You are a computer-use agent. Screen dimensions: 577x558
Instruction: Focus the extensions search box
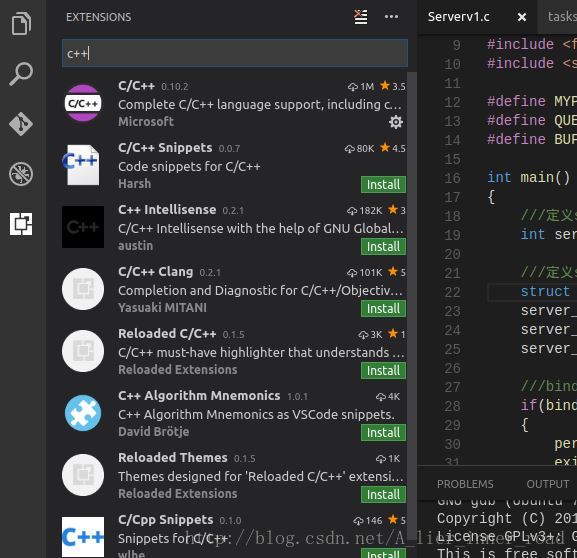(x=235, y=54)
